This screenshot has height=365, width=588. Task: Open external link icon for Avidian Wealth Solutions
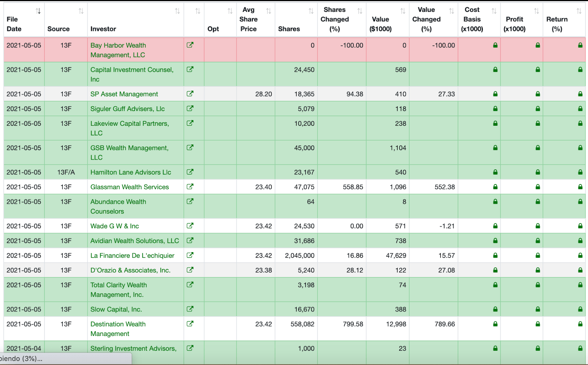[190, 240]
